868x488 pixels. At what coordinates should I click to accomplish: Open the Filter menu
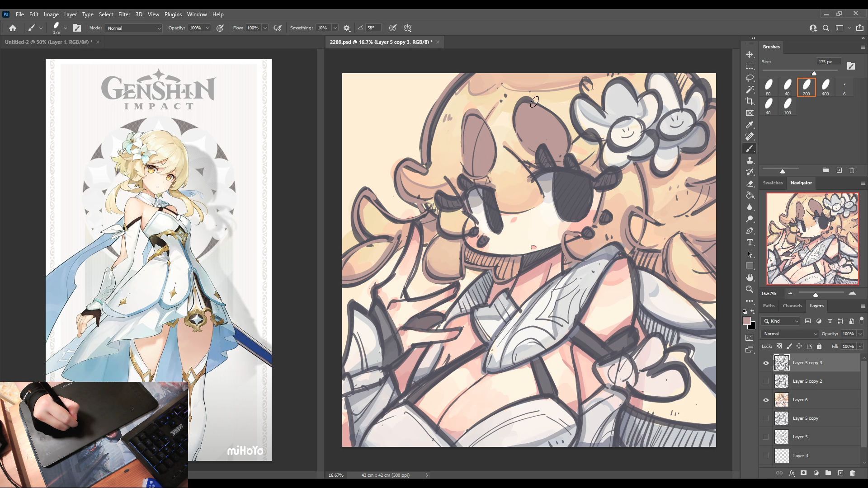(124, 14)
